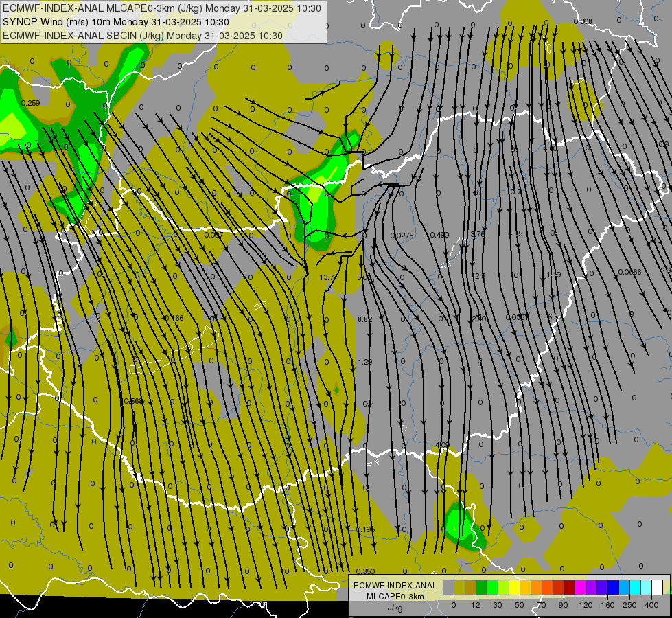Pick the dark green legend swatch after 12
The image size is (672, 618).
(482, 587)
